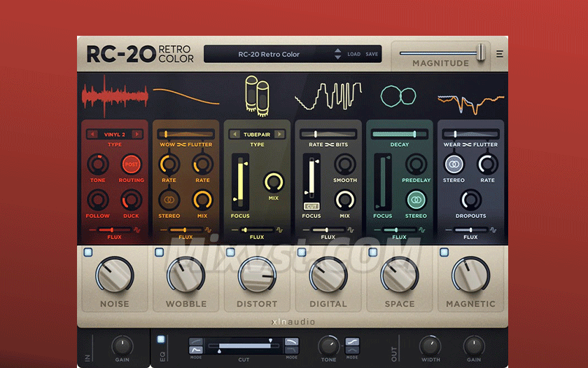Click the large NOISE amount knob
The height and width of the screenshot is (368, 588).
(x=115, y=275)
